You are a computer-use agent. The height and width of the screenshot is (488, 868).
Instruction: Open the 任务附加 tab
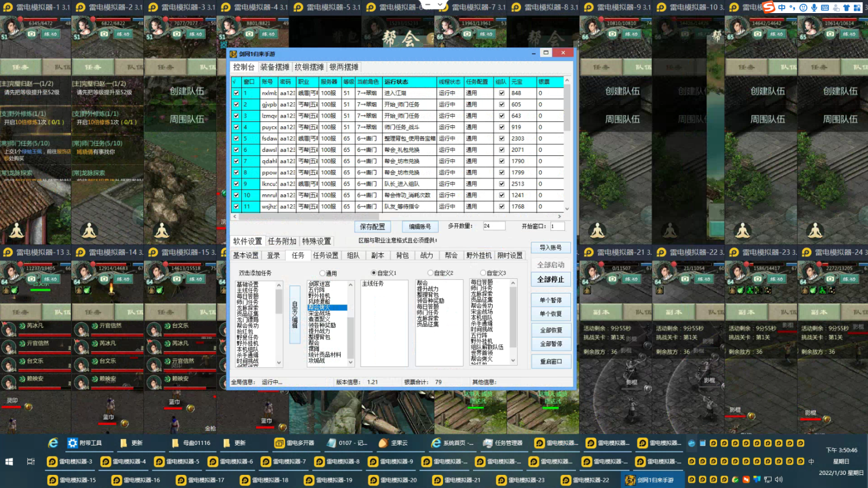[282, 241]
